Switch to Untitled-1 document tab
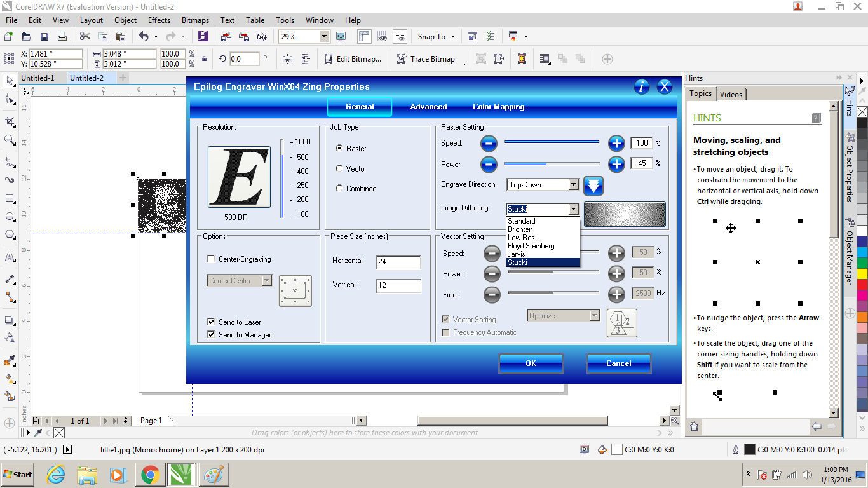Image resolution: width=868 pixels, height=488 pixels. [x=37, y=78]
